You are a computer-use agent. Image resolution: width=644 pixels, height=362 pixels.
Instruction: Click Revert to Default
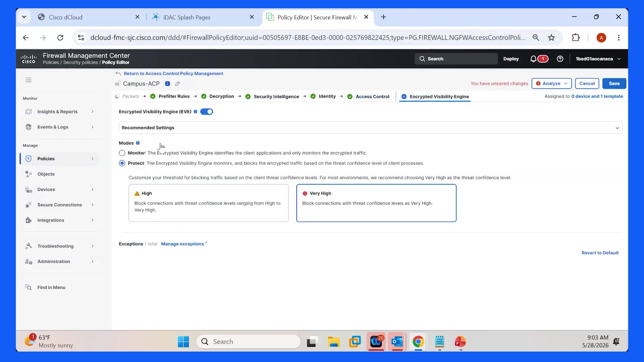(600, 253)
